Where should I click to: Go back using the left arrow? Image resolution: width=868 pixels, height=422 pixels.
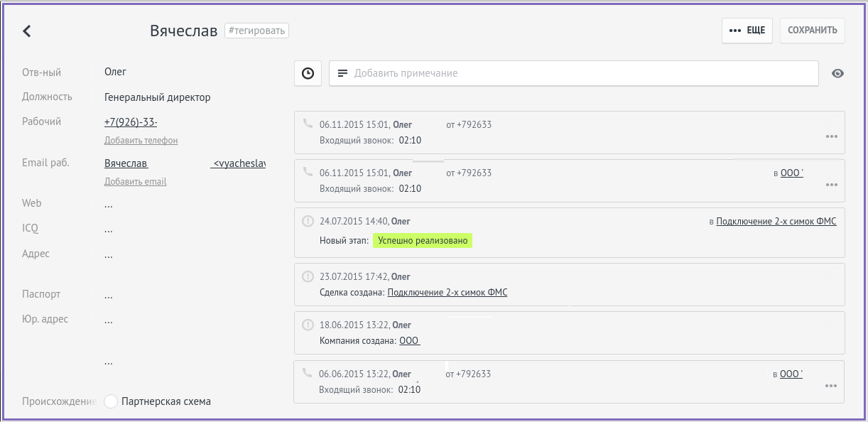[27, 31]
